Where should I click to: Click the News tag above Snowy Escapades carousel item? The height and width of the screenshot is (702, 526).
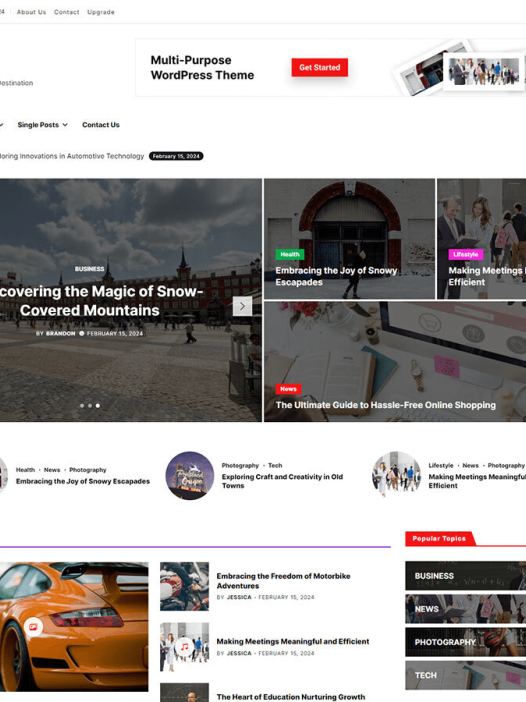[x=52, y=470]
